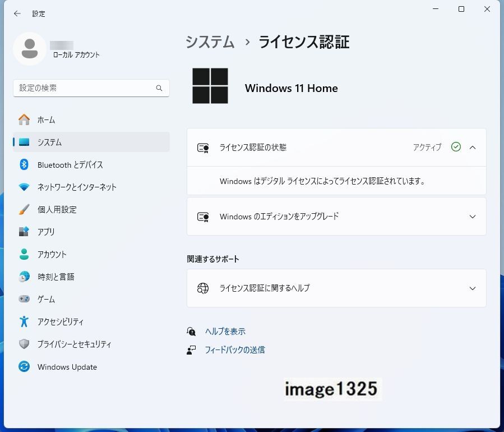Open 時刻と言語 settings

click(91, 277)
